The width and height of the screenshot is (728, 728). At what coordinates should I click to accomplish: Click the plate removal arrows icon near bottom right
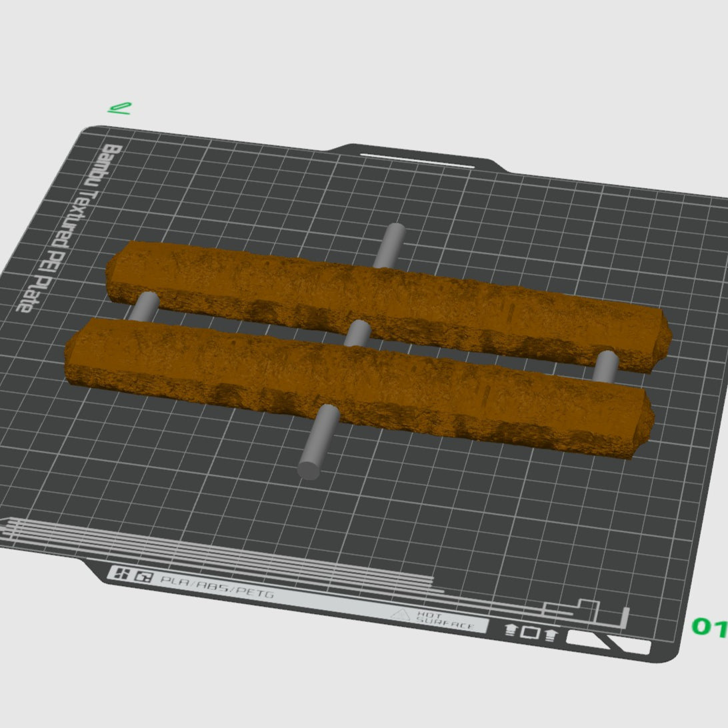coord(530,633)
